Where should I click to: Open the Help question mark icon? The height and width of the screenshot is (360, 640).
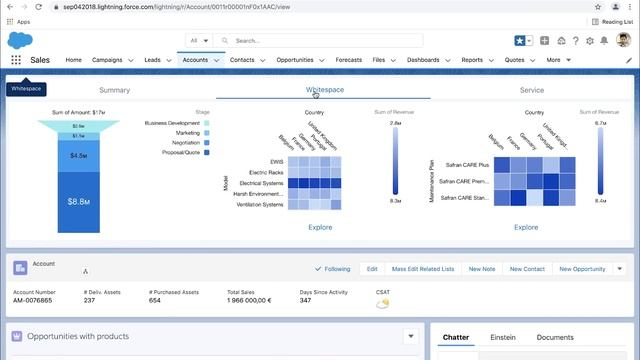(x=576, y=40)
